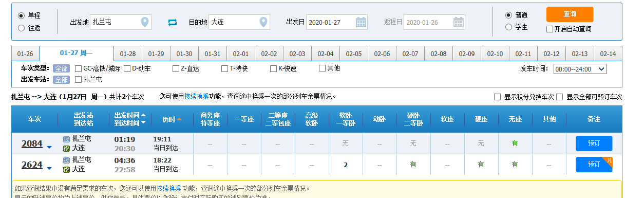Enable 开启自动查询 checkbox
The width and height of the screenshot is (644, 198).
[x=550, y=29]
